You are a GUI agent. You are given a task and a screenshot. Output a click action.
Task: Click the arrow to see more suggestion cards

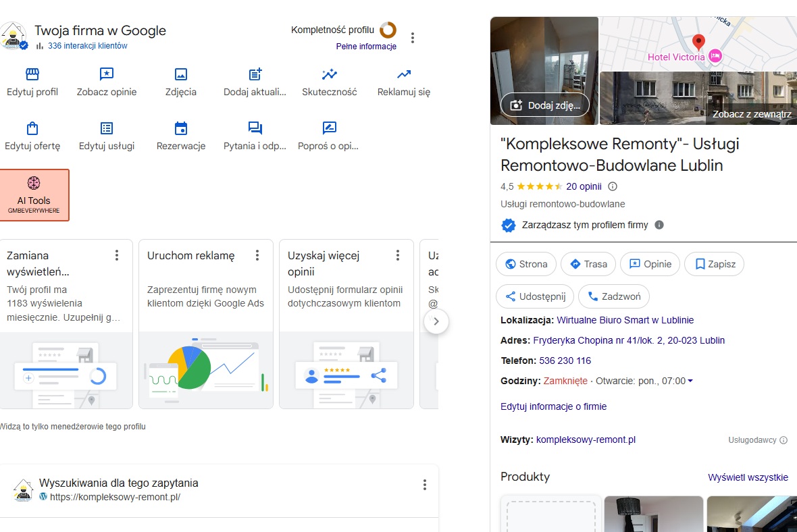click(436, 322)
